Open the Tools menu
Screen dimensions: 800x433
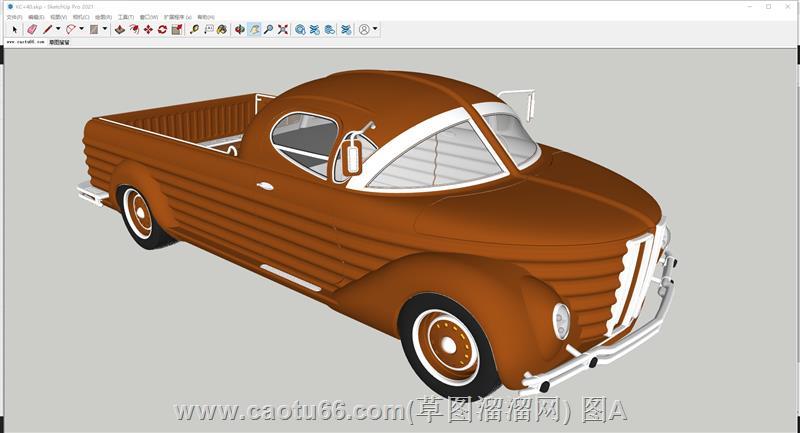coord(126,17)
